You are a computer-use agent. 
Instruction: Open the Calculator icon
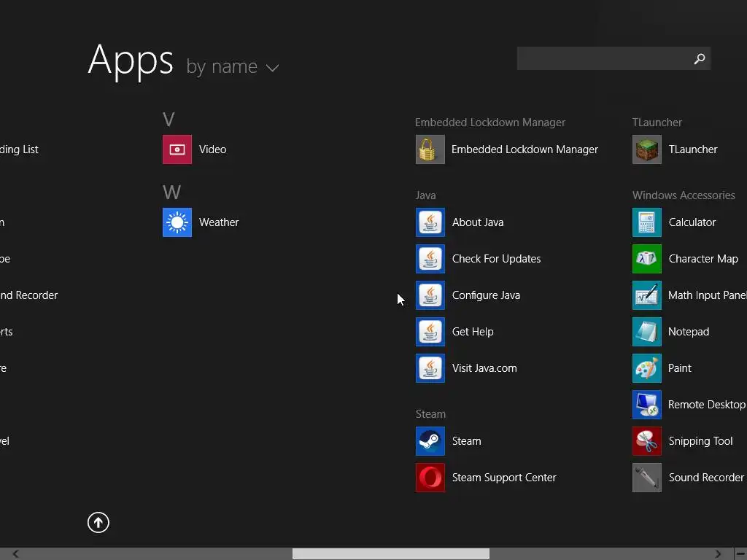(647, 222)
